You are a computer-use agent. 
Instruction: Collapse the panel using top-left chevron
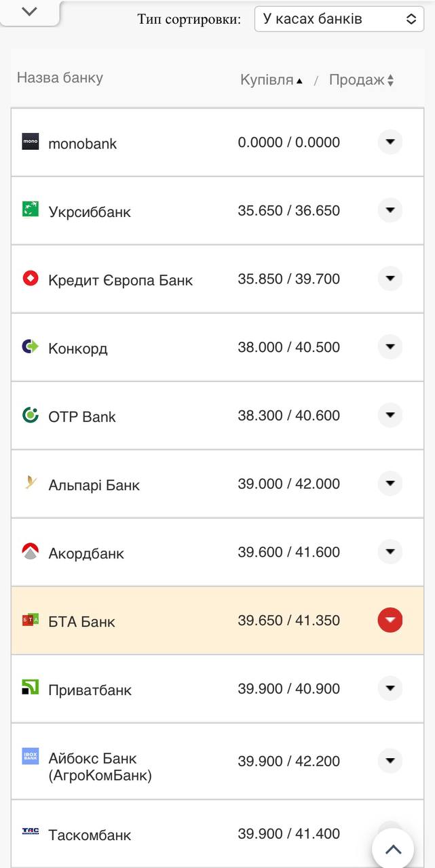27,11
